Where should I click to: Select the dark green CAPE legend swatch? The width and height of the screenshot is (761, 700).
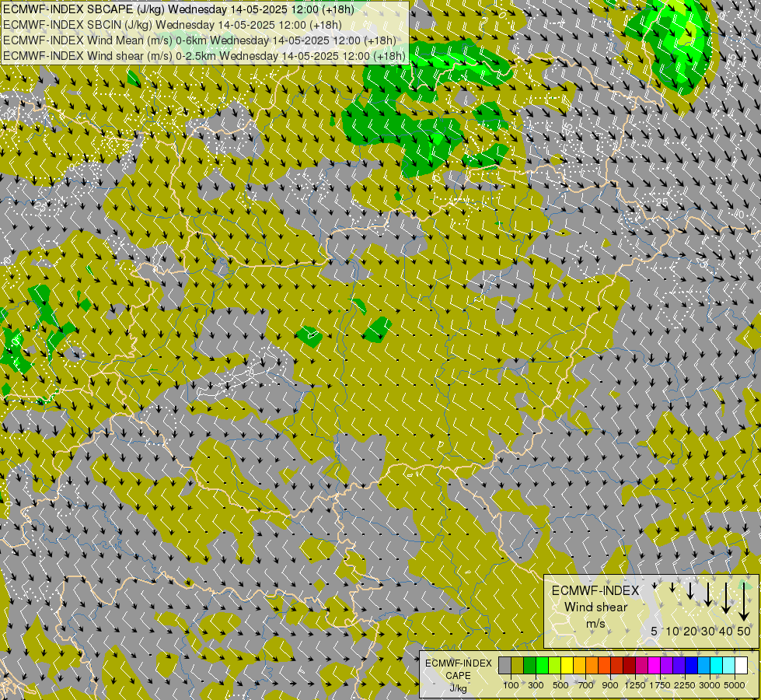click(x=529, y=666)
